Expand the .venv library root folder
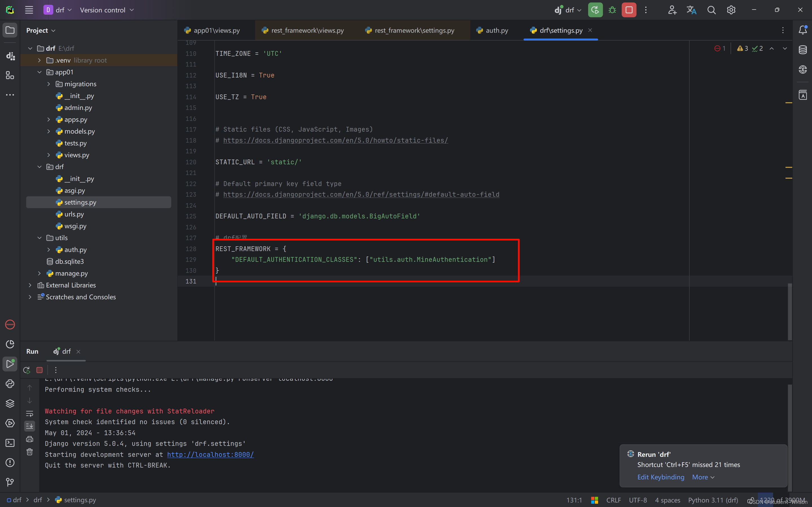This screenshot has height=507, width=812. [39, 60]
